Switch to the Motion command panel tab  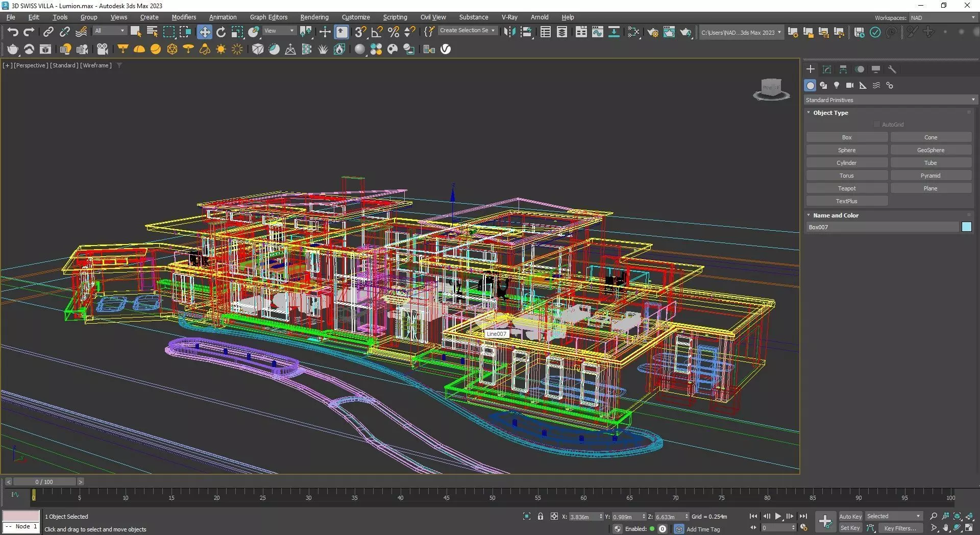860,69
